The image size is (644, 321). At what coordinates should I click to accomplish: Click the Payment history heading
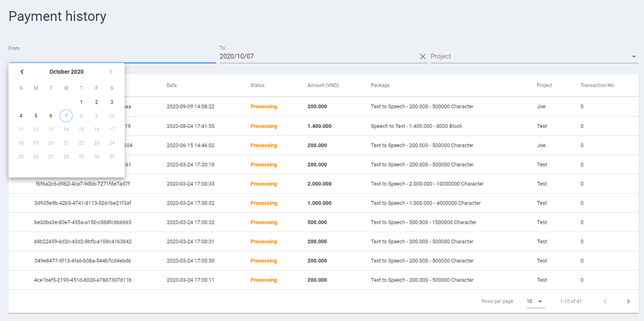pos(57,17)
